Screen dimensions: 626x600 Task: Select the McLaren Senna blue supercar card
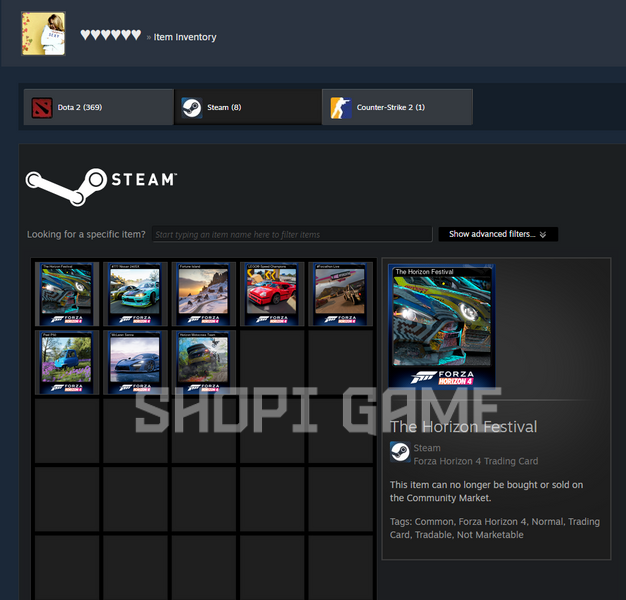point(135,362)
